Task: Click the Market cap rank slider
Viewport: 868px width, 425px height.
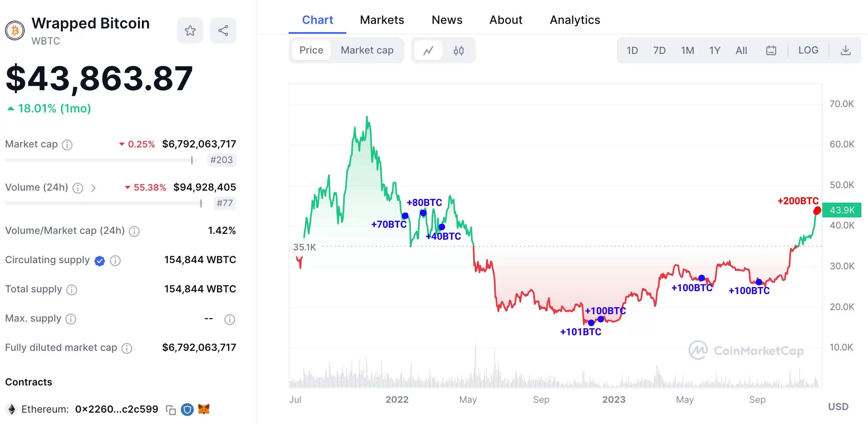Action: [192, 160]
